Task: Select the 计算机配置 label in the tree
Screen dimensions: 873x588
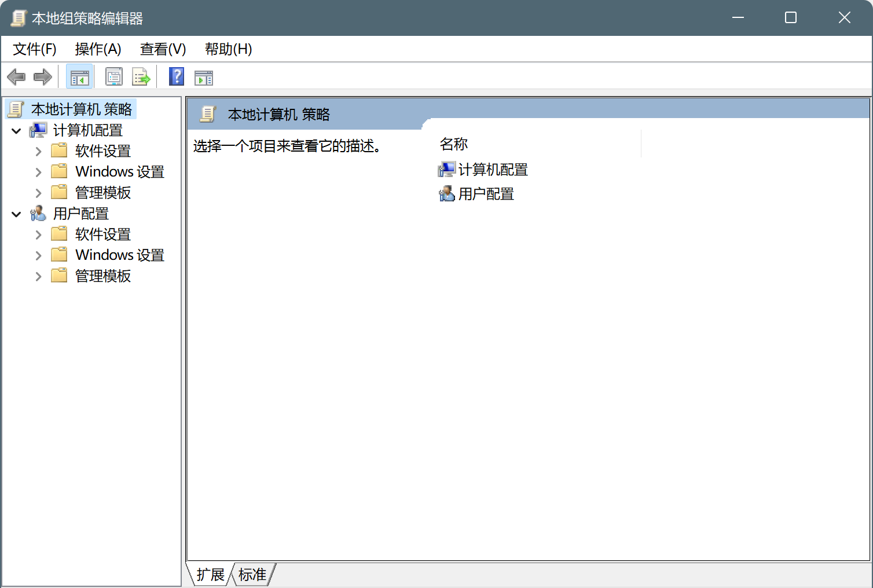Action: point(88,130)
